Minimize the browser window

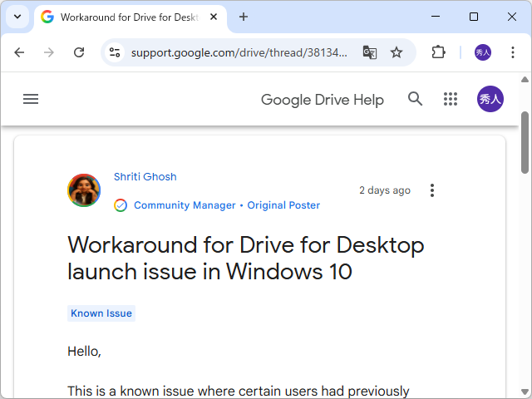point(436,17)
